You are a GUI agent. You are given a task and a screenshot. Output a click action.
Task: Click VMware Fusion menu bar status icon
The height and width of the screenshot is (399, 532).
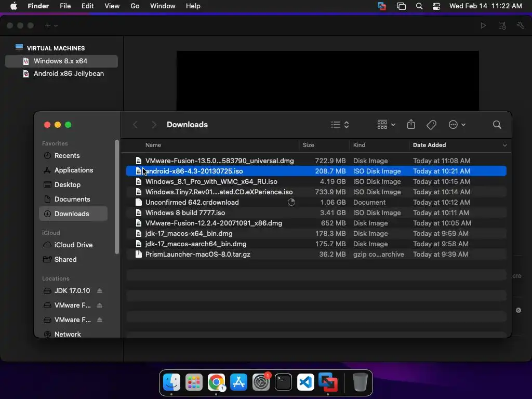click(x=382, y=6)
